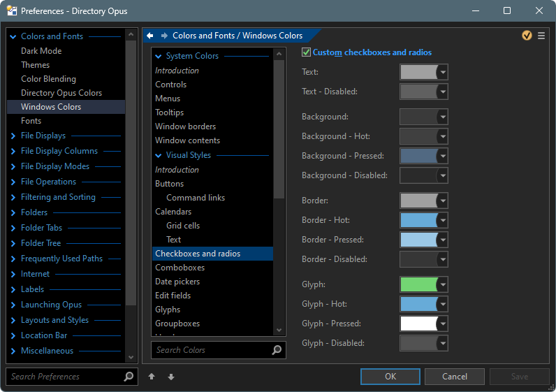Click the Border gray color swatch
Screen dimensions: 556x392
pos(419,201)
